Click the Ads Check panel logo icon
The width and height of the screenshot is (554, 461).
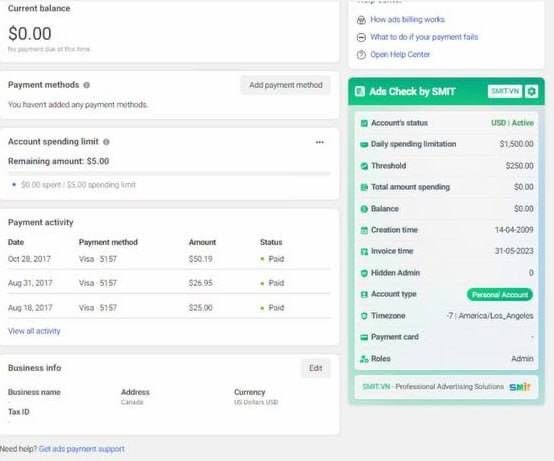360,92
